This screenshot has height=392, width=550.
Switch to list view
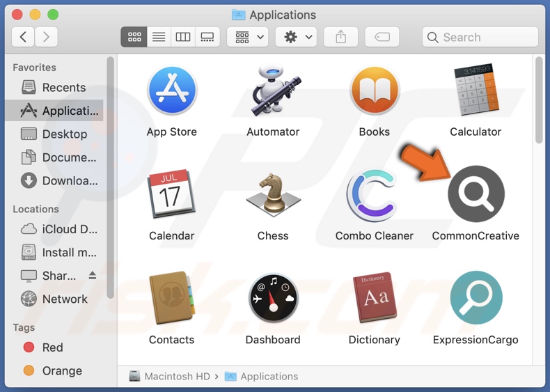(x=159, y=37)
